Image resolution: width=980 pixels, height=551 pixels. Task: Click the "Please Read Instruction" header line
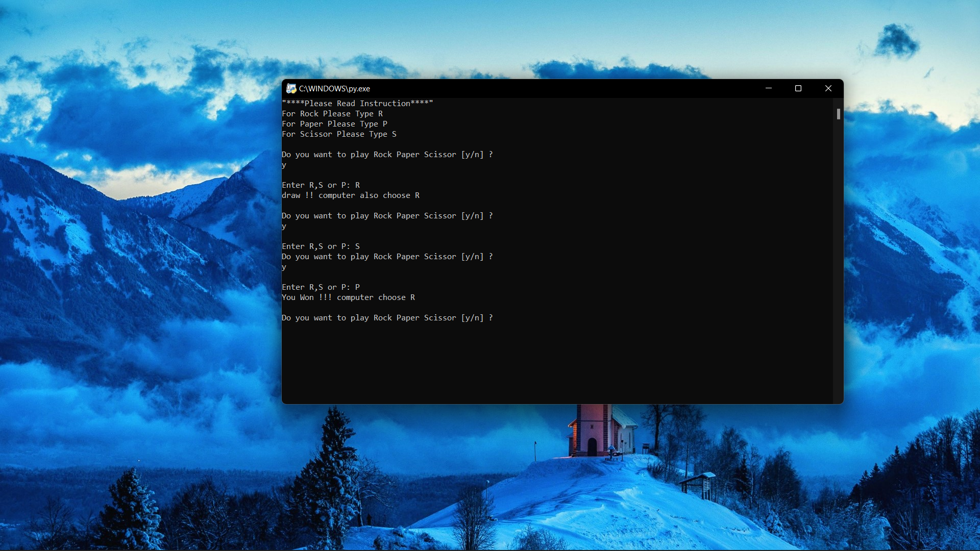(x=357, y=104)
